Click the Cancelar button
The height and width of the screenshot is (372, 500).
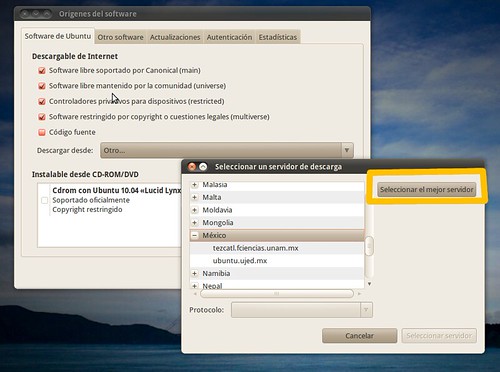pos(359,336)
